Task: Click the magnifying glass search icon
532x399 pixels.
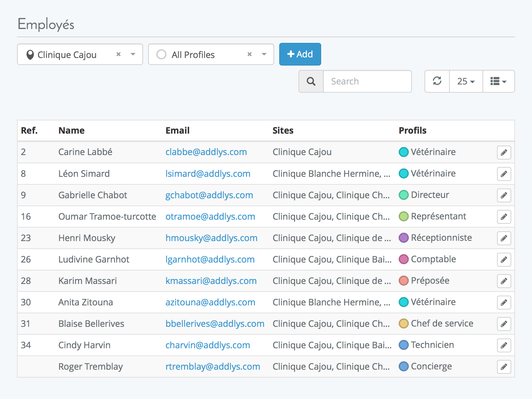Action: tap(311, 81)
